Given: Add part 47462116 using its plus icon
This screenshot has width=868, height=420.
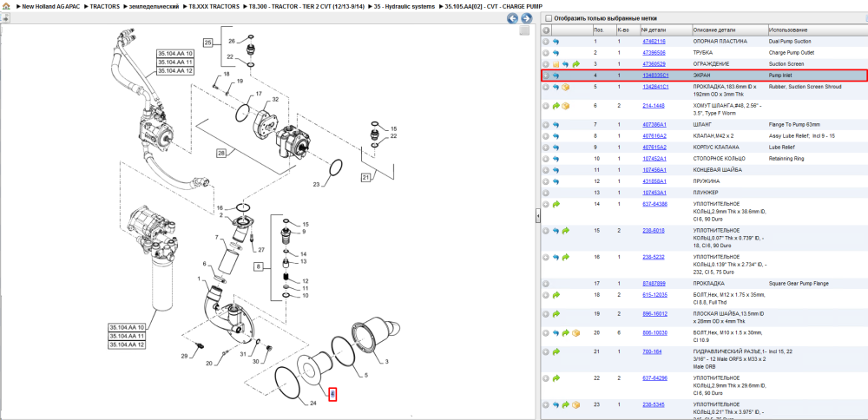Looking at the screenshot, I should click(546, 42).
